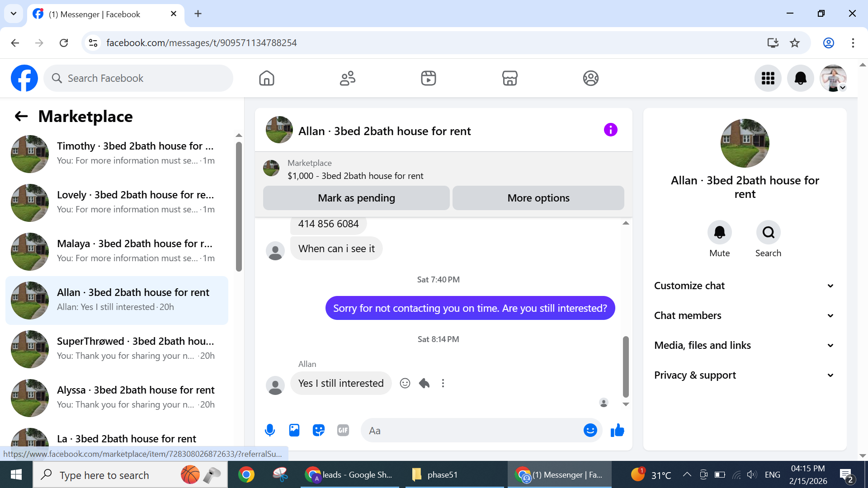This screenshot has width=868, height=488.
Task: Choose a sticker icon
Action: (x=319, y=430)
